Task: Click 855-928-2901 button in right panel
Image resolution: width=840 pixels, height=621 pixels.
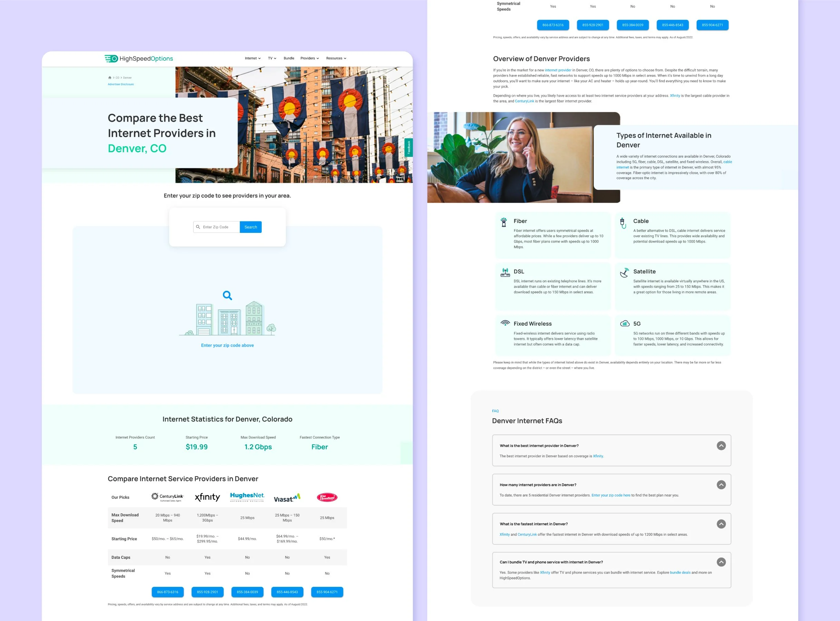Action: [x=593, y=25]
